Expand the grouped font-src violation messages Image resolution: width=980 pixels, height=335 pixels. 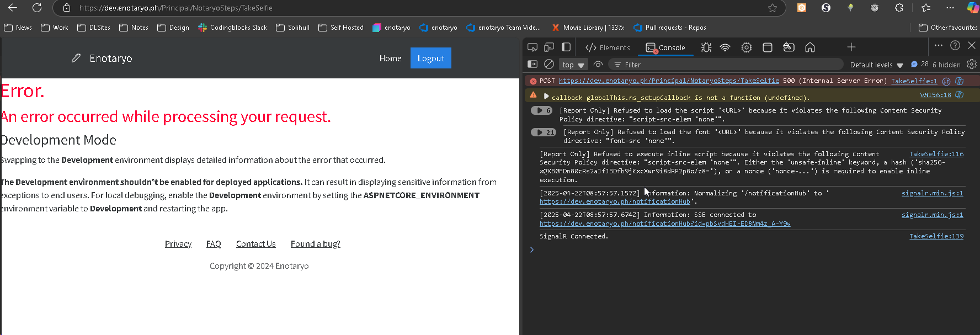[x=543, y=132]
